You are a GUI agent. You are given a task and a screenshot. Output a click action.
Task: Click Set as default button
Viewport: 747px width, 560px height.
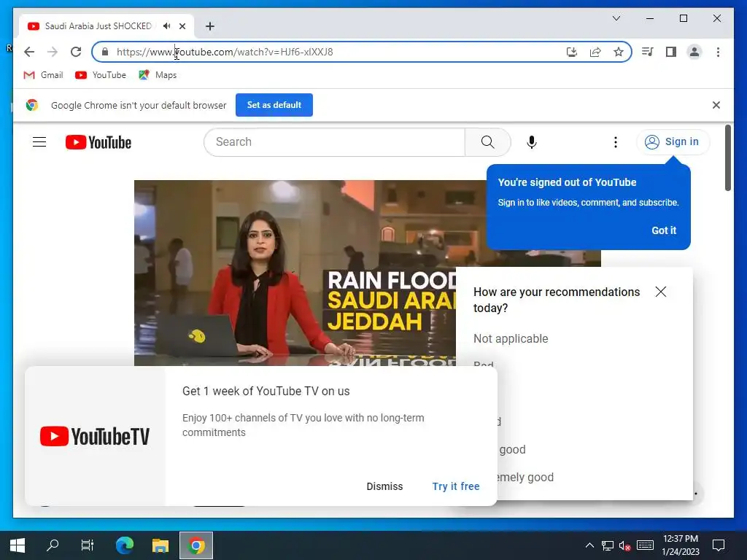(274, 105)
